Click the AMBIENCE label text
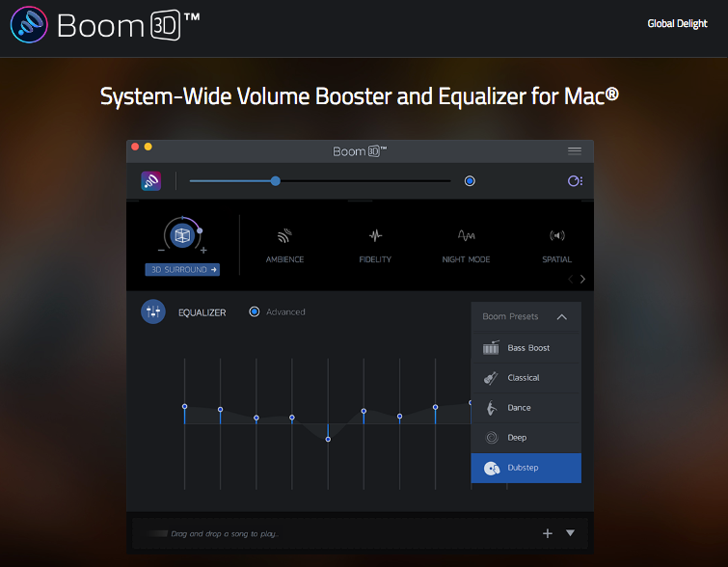 click(x=284, y=259)
